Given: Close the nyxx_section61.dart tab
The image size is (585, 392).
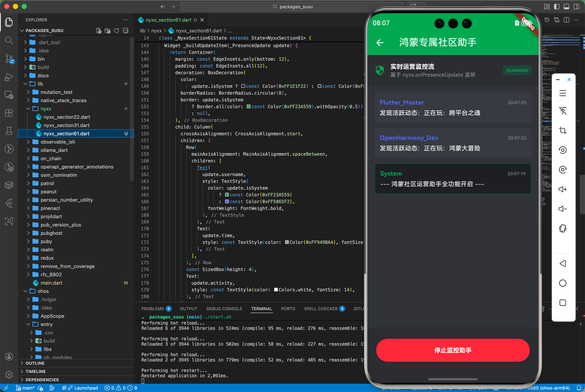Looking at the screenshot, I should tap(202, 20).
